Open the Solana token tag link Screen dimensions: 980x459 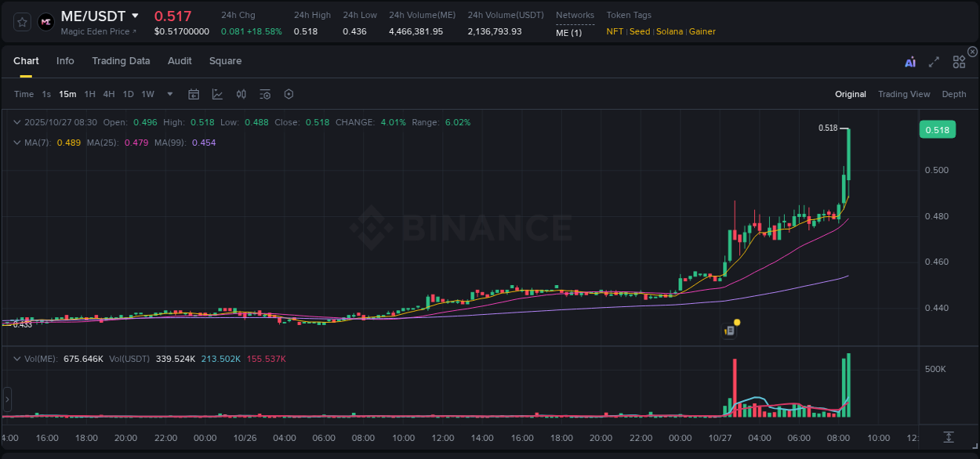tap(670, 31)
